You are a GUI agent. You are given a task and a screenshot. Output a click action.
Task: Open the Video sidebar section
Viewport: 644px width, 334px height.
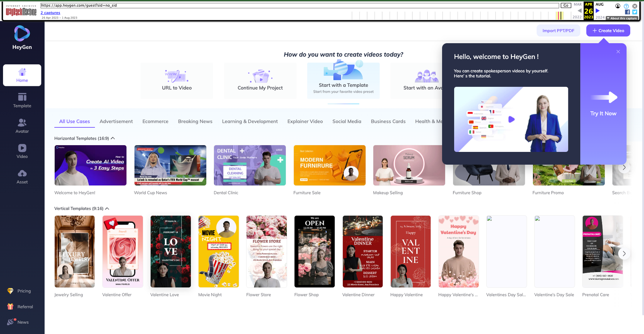(x=22, y=151)
